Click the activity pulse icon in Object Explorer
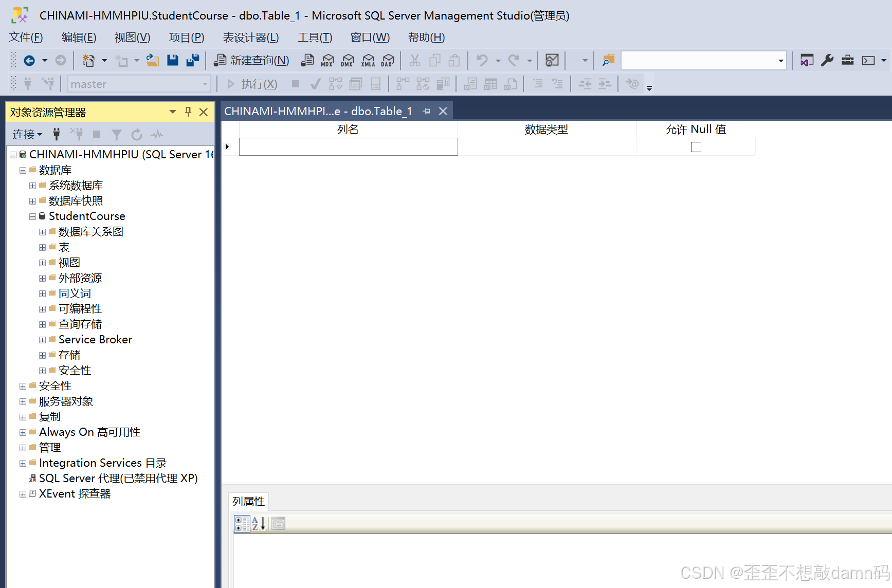This screenshot has height=588, width=892. tap(157, 135)
